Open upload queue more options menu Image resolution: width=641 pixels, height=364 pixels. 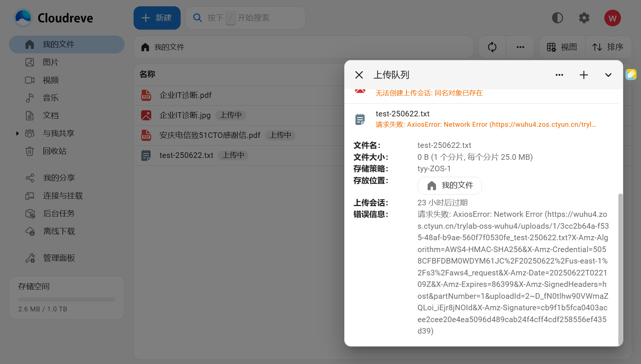click(559, 75)
